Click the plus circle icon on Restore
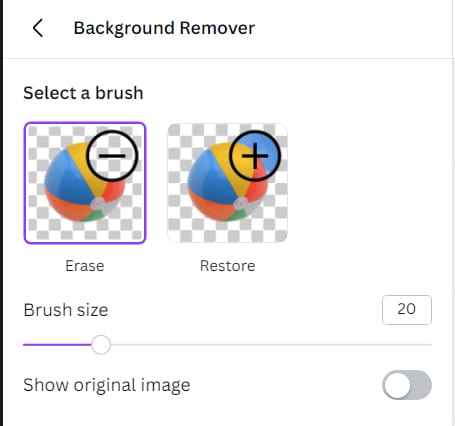Viewport: 455px width, 426px height. 255,156
